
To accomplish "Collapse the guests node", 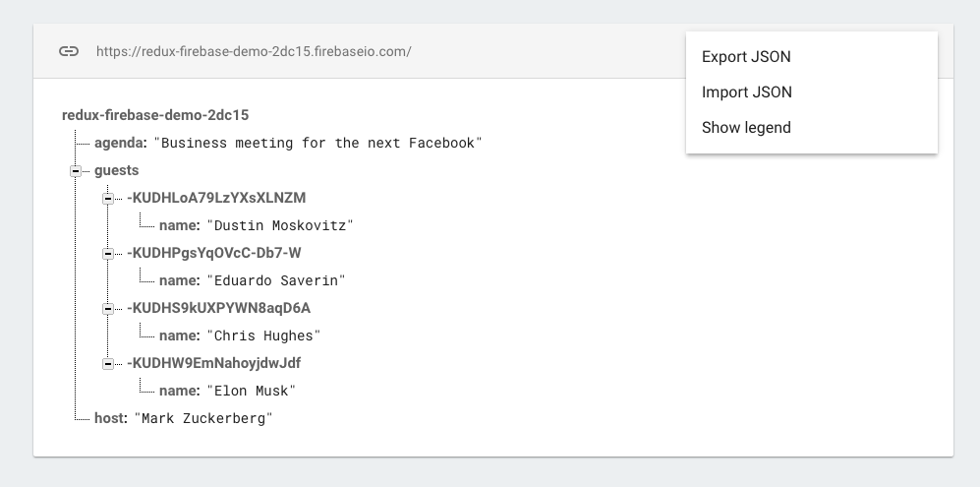I will [x=76, y=171].
